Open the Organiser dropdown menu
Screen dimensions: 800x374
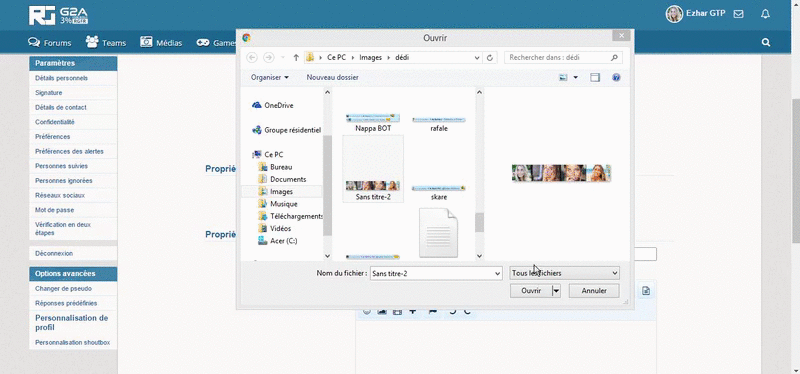[x=269, y=78]
